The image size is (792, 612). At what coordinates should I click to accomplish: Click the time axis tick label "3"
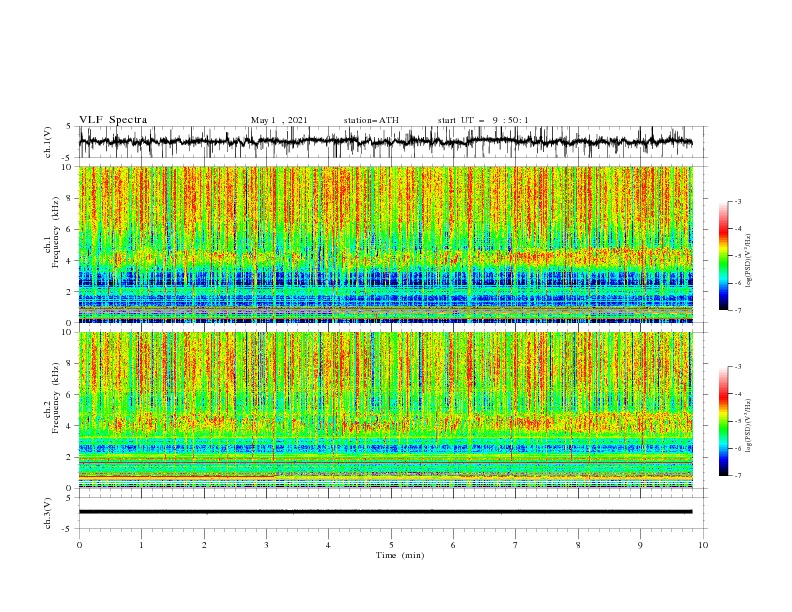(x=266, y=545)
